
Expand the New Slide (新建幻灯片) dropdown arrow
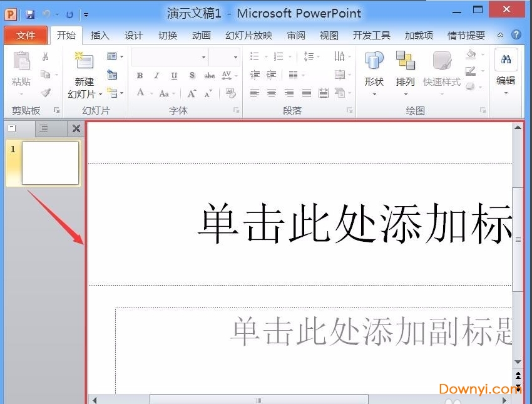tap(100, 93)
